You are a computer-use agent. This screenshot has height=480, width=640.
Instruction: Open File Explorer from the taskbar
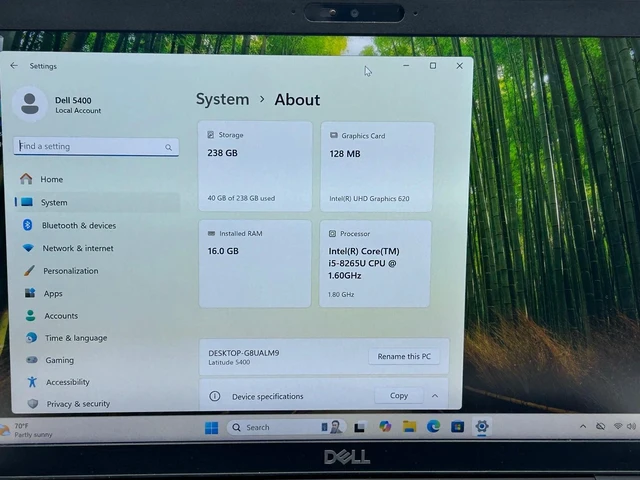coord(409,427)
